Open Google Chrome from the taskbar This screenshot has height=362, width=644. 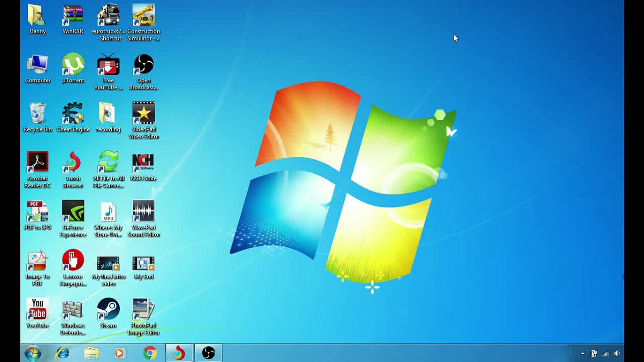tap(150, 353)
